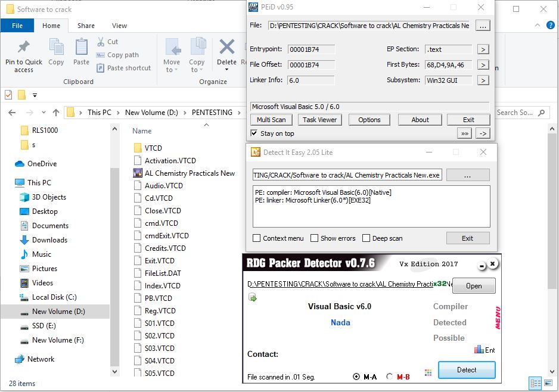
Task: Click the Copy to icon
Action: pyautogui.click(x=197, y=46)
